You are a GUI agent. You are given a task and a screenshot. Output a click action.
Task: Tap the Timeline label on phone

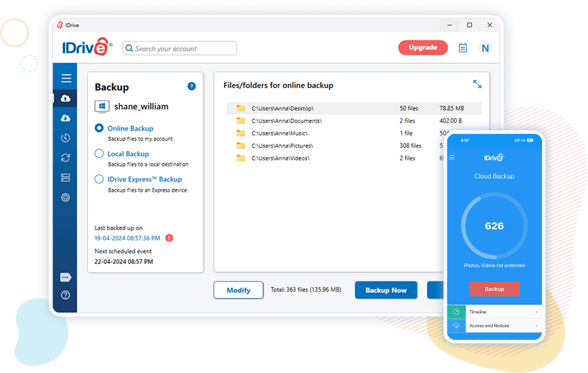coord(478,312)
